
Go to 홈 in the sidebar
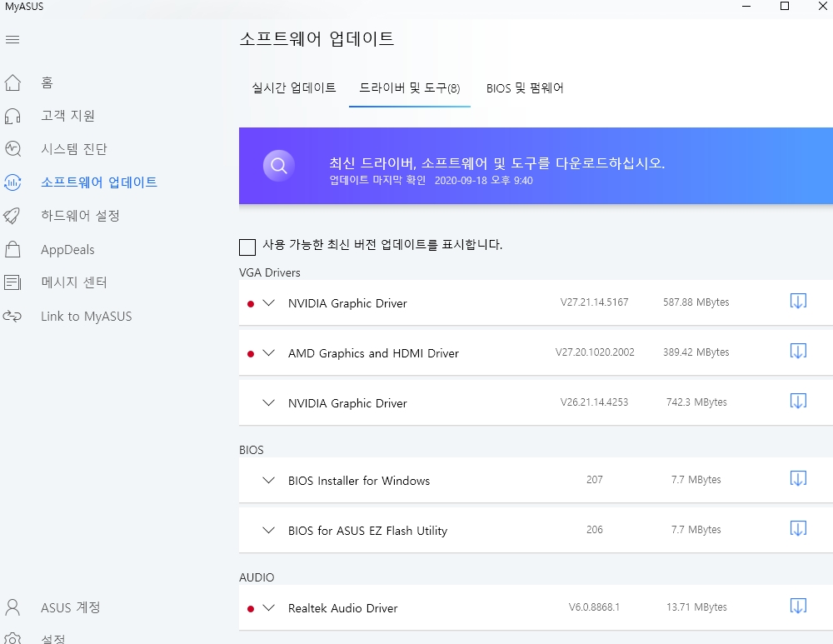[x=47, y=82]
